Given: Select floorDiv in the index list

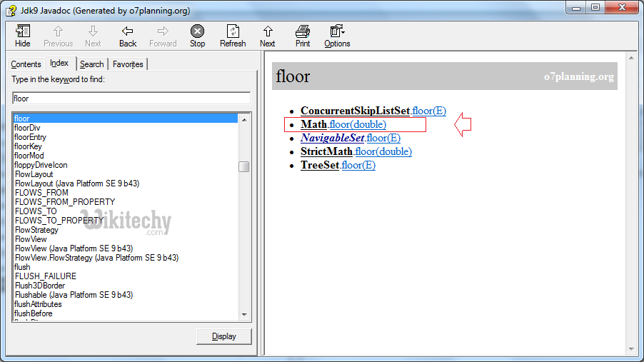Looking at the screenshot, I should pos(28,128).
